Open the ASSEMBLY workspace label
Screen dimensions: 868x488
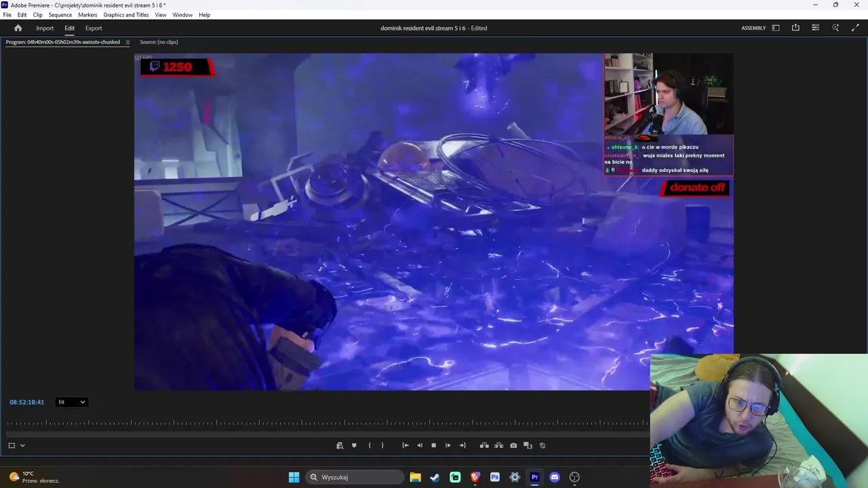(x=753, y=28)
